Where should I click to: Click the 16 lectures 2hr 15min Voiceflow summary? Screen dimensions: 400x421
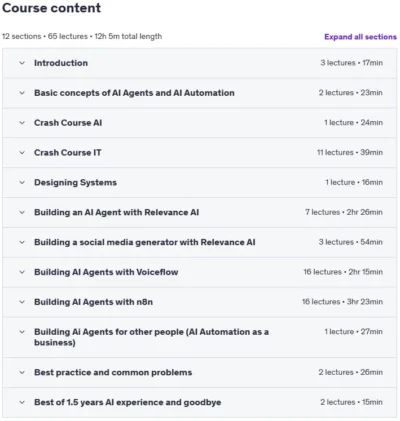click(x=343, y=272)
